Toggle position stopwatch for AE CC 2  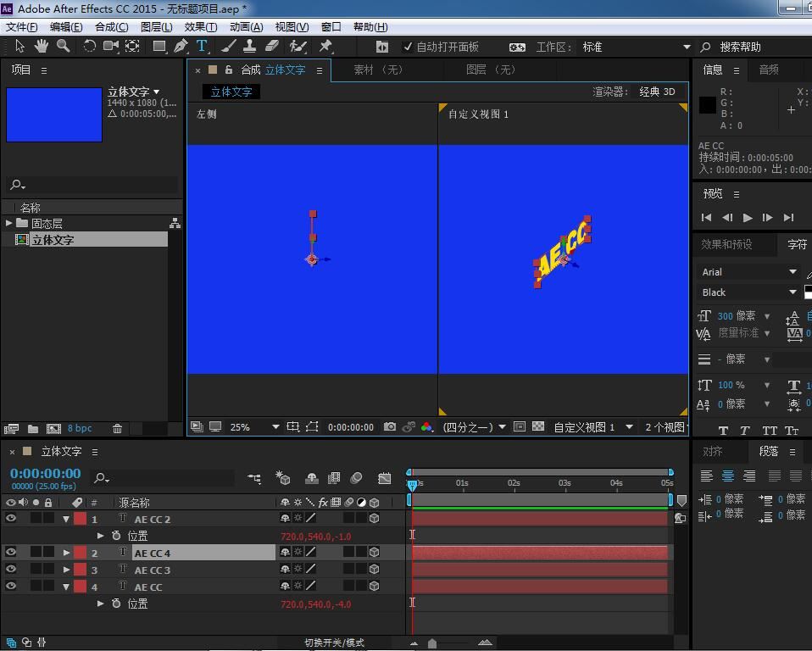(x=116, y=536)
